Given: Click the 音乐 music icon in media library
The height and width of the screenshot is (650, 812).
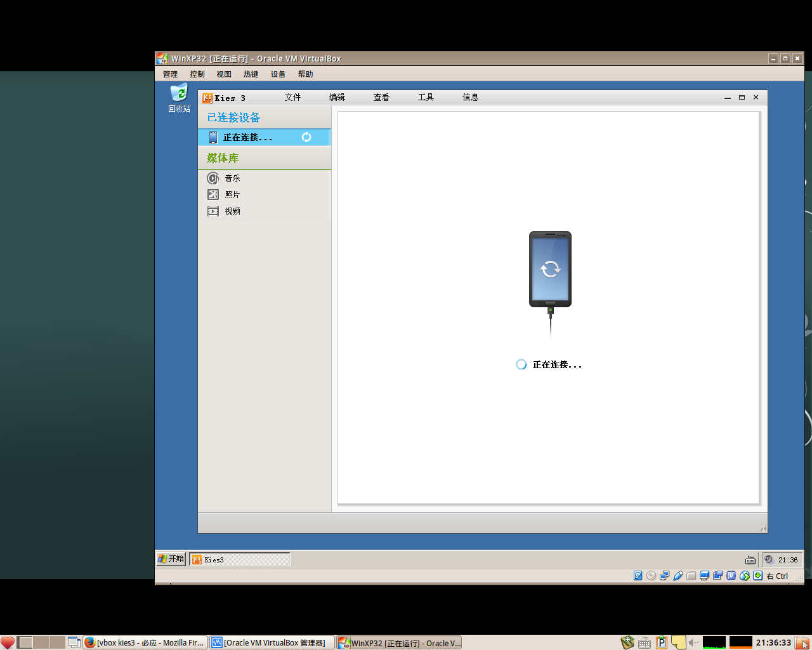Looking at the screenshot, I should click(213, 178).
